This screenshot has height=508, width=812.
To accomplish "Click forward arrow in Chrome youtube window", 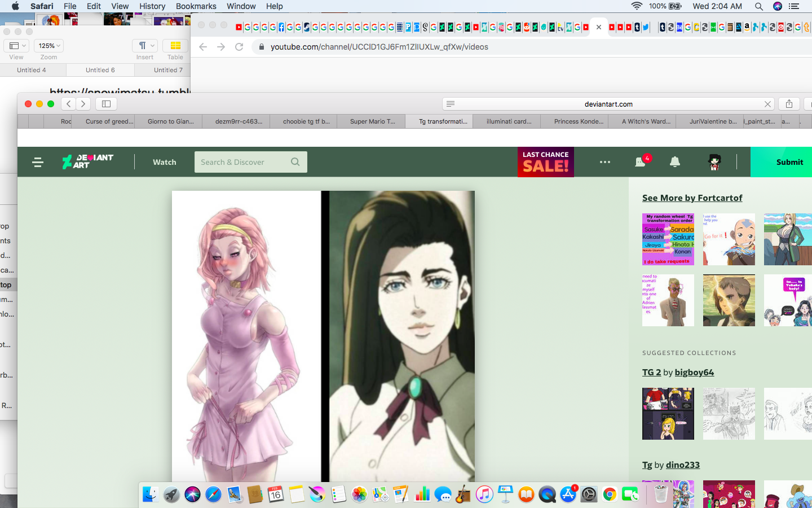I will pos(221,47).
